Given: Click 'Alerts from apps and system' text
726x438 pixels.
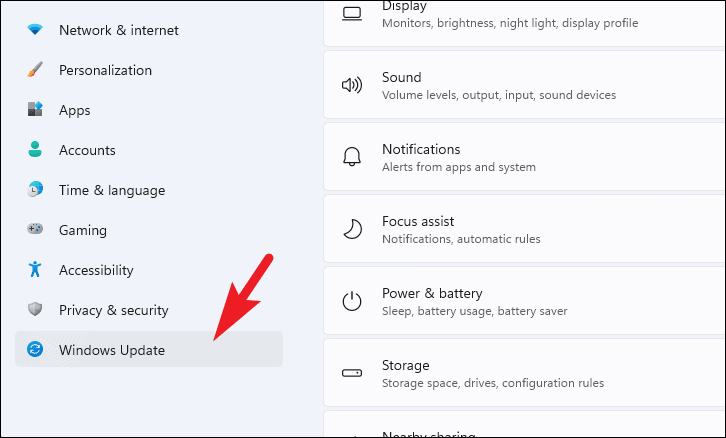Looking at the screenshot, I should (459, 167).
